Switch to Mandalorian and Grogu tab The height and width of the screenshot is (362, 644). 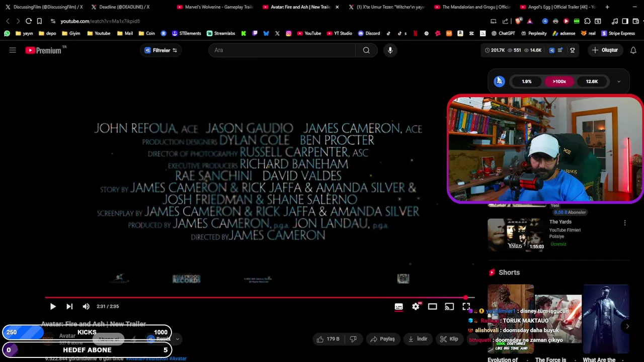tap(472, 7)
